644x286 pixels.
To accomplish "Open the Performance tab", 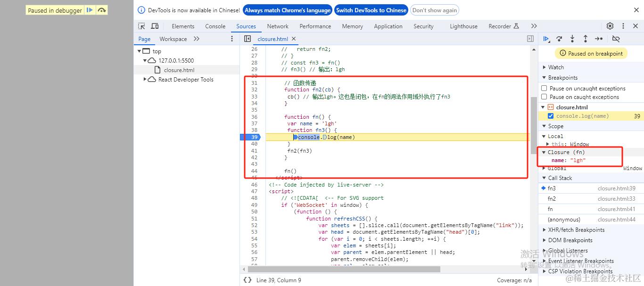I will [x=315, y=26].
